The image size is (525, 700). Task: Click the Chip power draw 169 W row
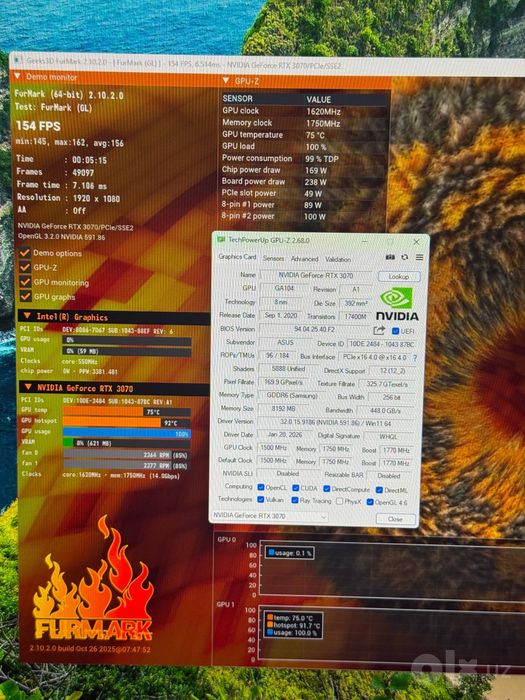pos(304,170)
